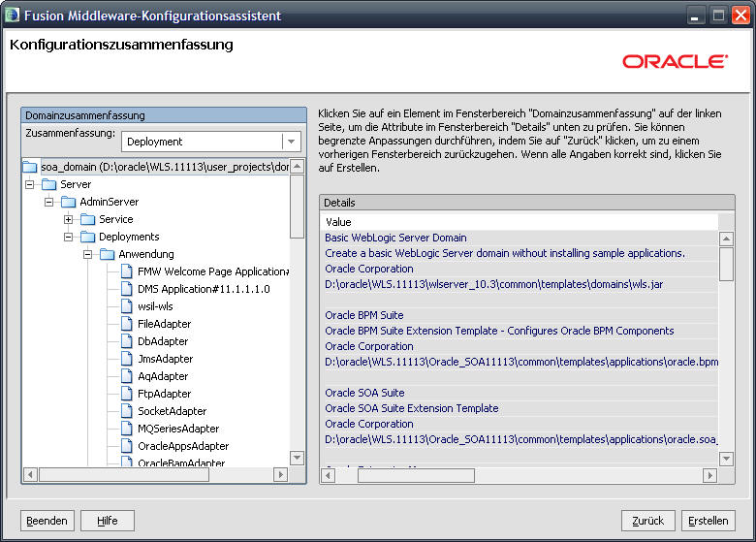Collapse the Anwendung tree node
The image size is (756, 542).
[x=88, y=254]
